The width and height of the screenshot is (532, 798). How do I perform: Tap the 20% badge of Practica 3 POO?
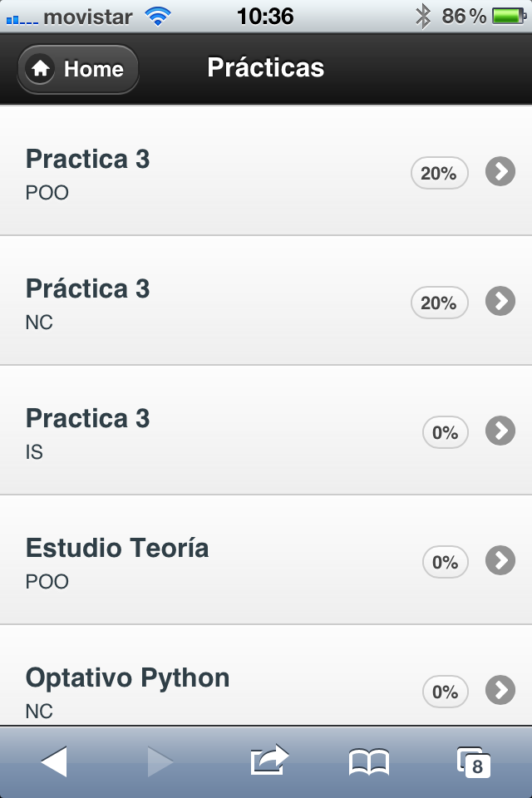(x=439, y=173)
